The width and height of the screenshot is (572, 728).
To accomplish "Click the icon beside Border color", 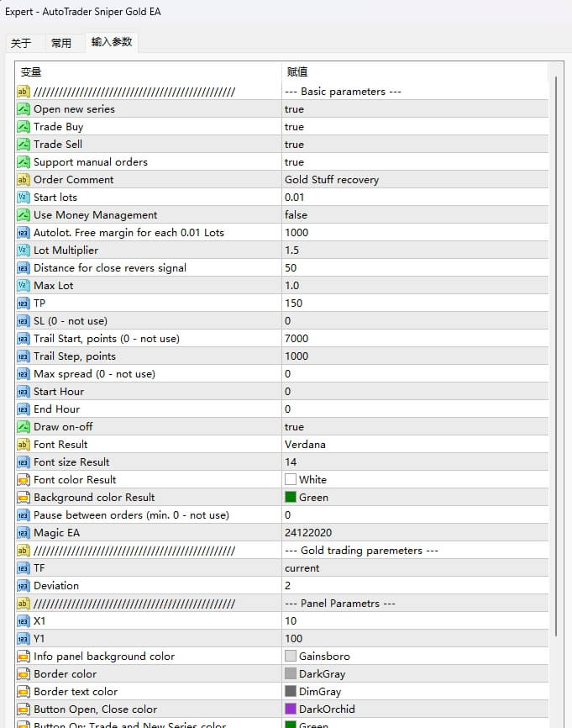I will (24, 673).
